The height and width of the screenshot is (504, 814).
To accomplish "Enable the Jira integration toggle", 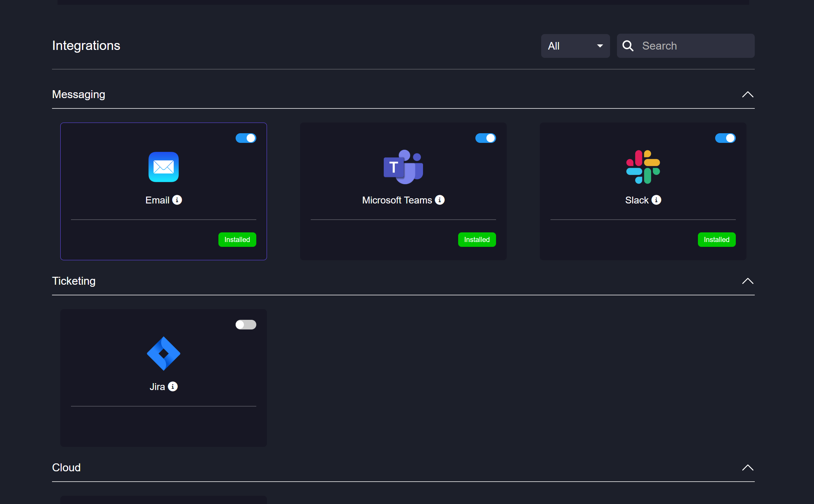I will pos(246,325).
